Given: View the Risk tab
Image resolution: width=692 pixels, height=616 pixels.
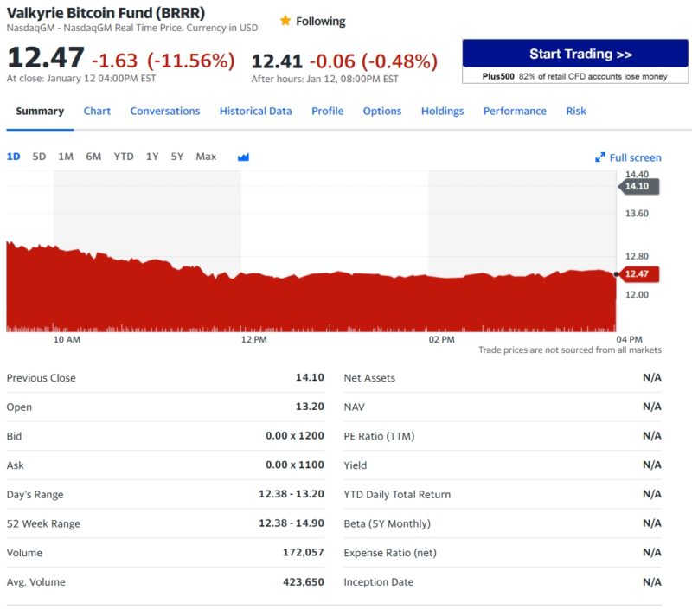Looking at the screenshot, I should pyautogui.click(x=576, y=111).
